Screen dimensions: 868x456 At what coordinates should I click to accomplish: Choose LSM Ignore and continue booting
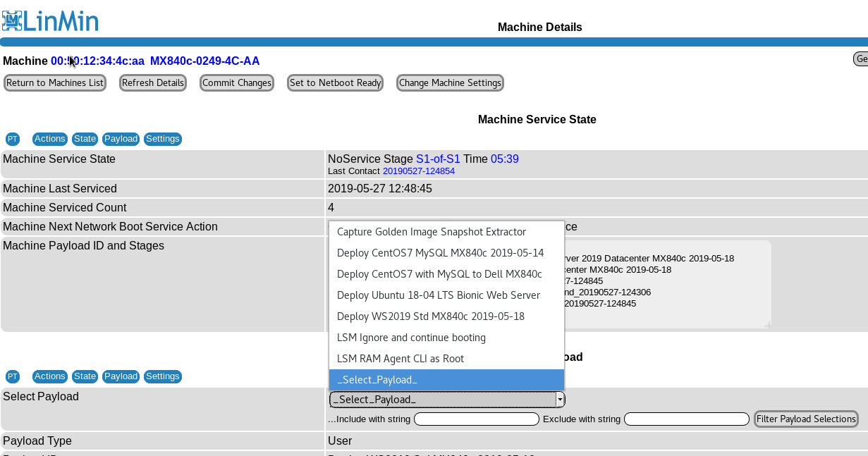[411, 338]
